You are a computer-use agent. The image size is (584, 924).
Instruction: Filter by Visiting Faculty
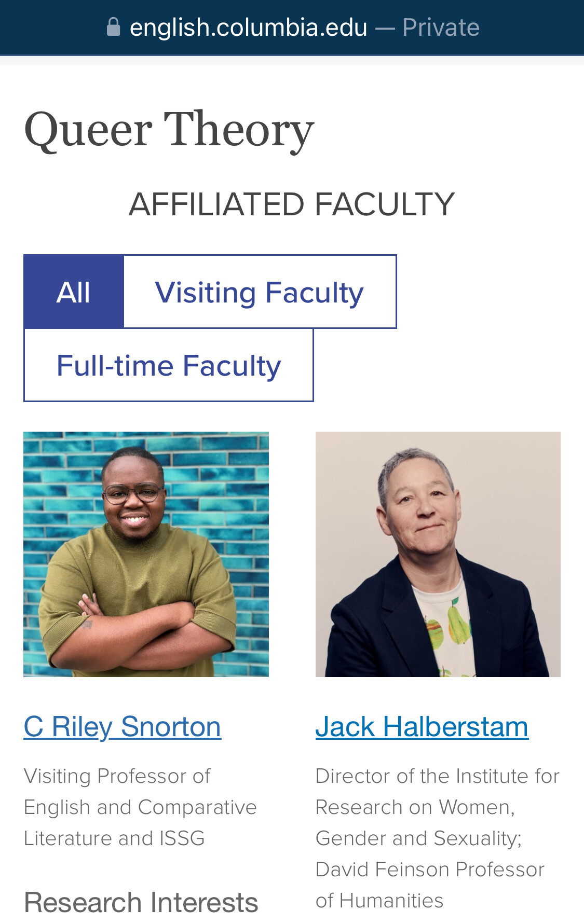(x=260, y=292)
